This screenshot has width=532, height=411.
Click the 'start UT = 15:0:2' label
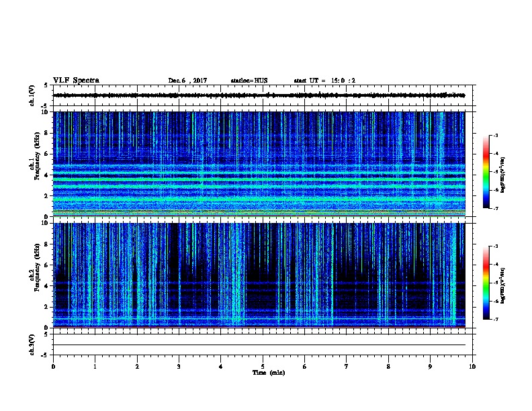coord(324,81)
